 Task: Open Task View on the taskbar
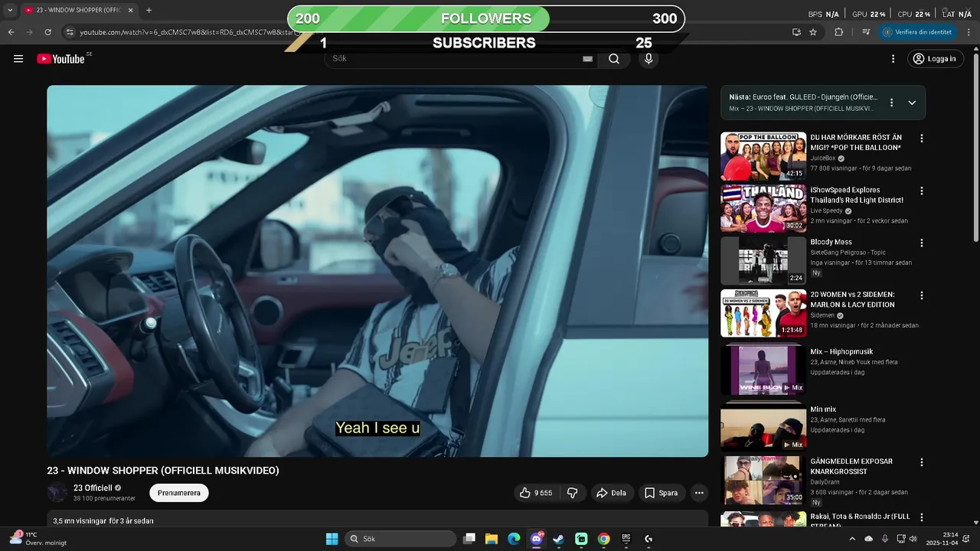(x=469, y=539)
